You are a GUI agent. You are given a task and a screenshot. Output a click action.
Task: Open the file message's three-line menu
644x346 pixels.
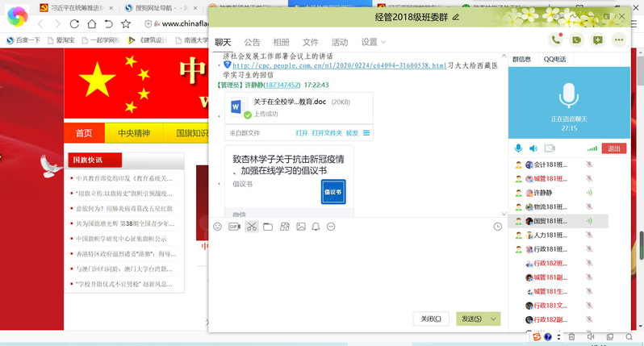(366, 133)
